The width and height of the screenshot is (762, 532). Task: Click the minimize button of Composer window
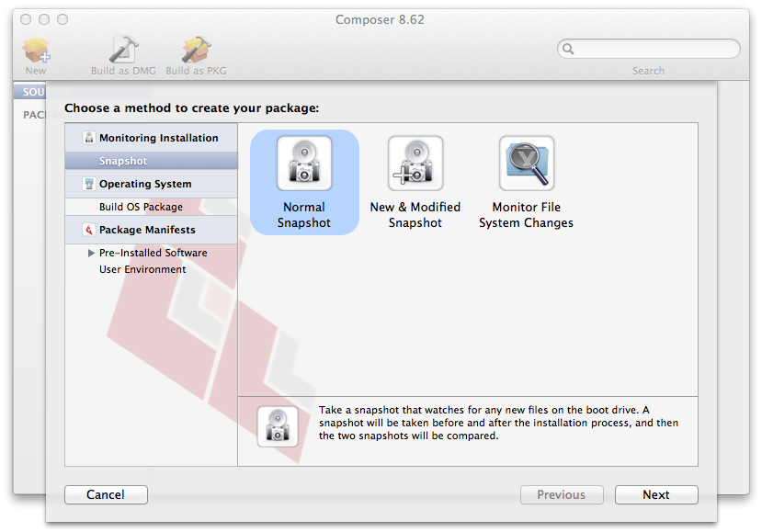[44, 19]
